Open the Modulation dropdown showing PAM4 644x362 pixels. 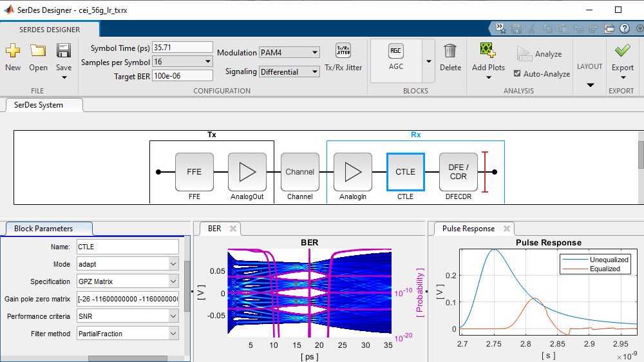pos(289,53)
